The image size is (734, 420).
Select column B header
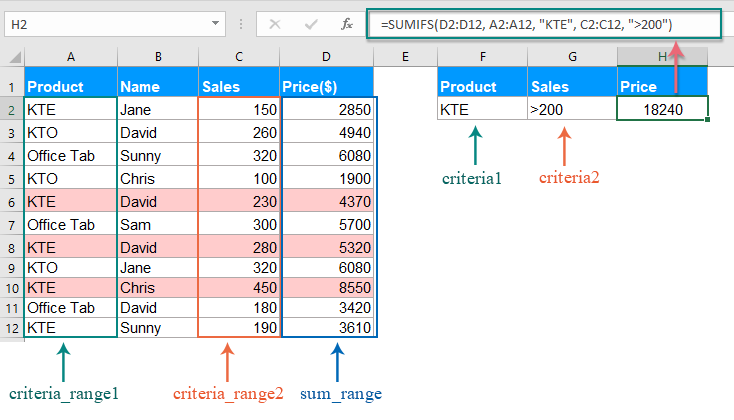[158, 57]
